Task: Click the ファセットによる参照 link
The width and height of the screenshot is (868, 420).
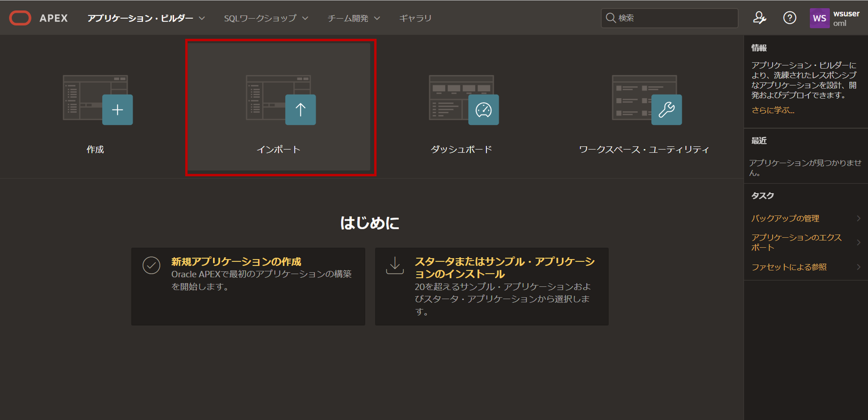Action: point(789,267)
